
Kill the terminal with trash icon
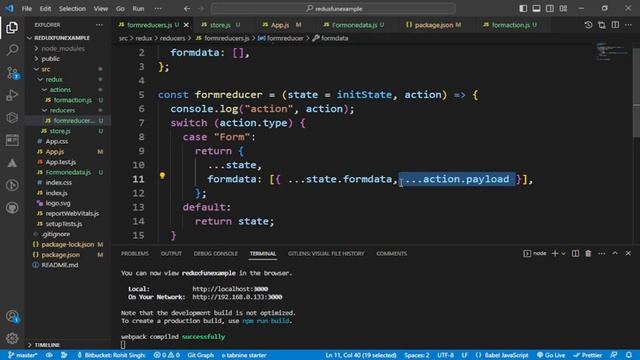click(588, 253)
